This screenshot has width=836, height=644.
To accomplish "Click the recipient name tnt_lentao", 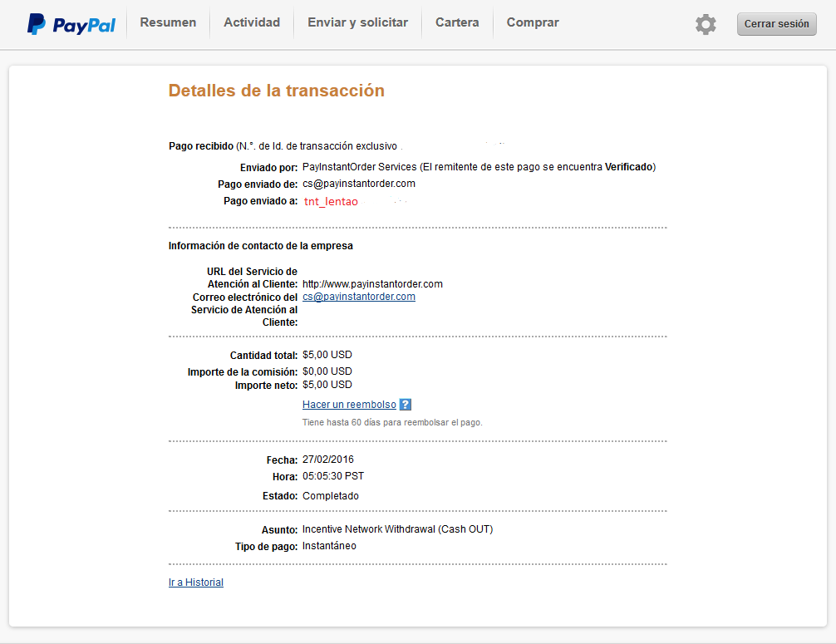I will (331, 202).
